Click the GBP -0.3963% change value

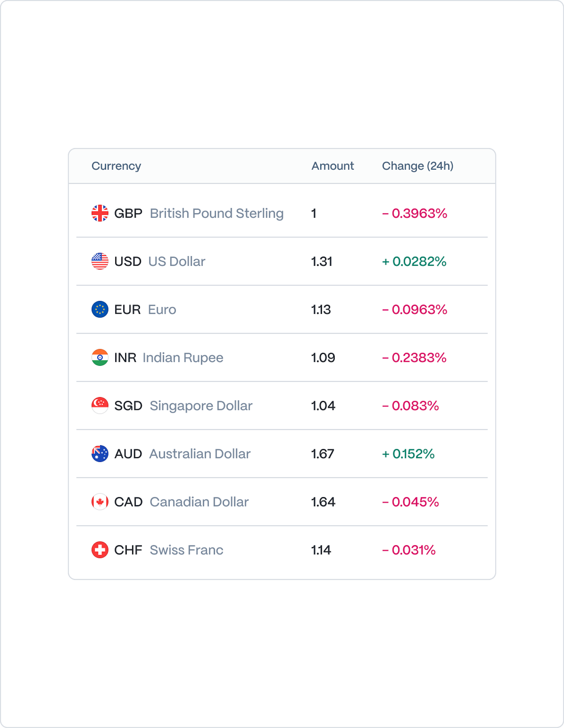pyautogui.click(x=414, y=213)
